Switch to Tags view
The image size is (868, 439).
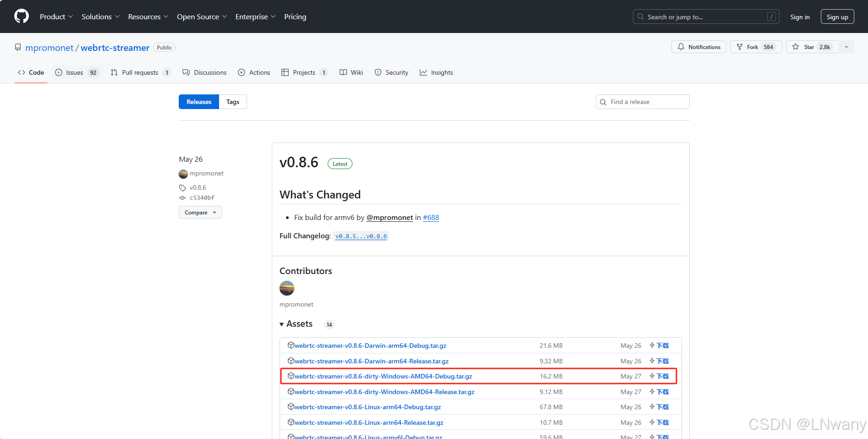(233, 102)
